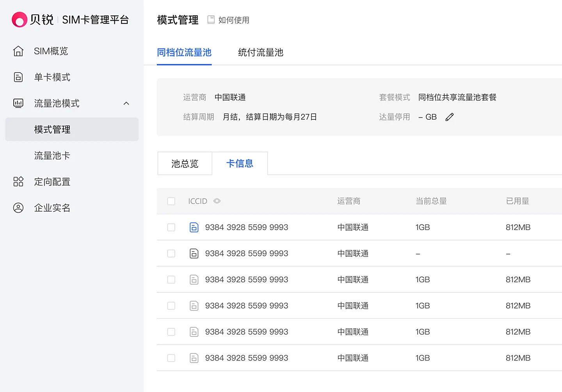The image size is (562, 392).
Task: Switch to the 统付流量池 tab
Action: 260,53
